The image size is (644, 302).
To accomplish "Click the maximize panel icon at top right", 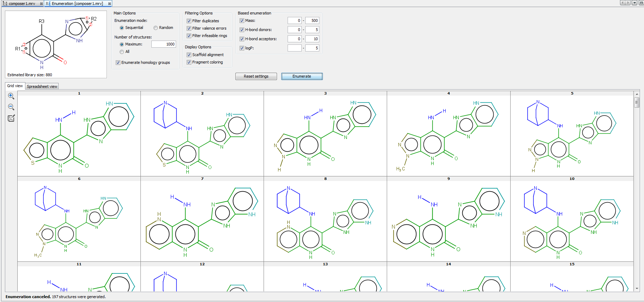I will tap(641, 3).
